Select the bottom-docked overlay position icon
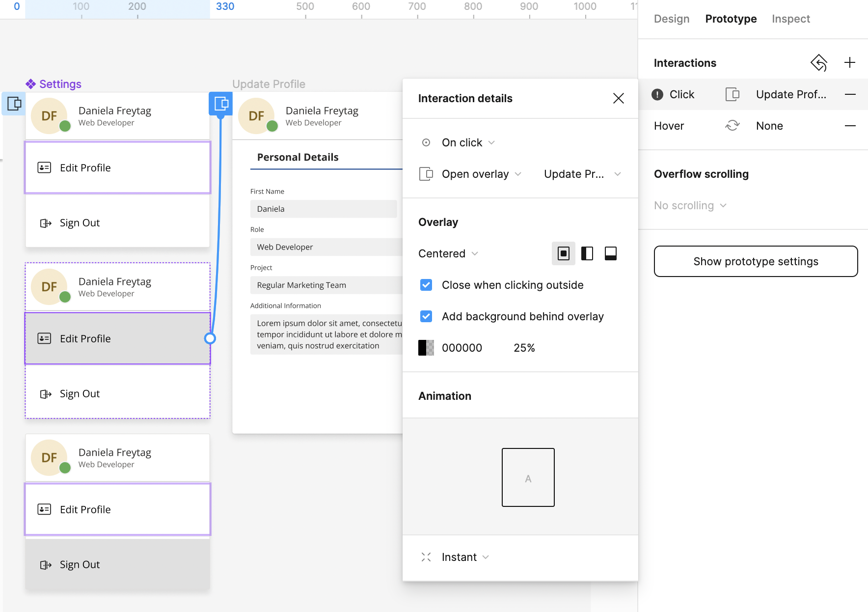The image size is (868, 612). (611, 253)
